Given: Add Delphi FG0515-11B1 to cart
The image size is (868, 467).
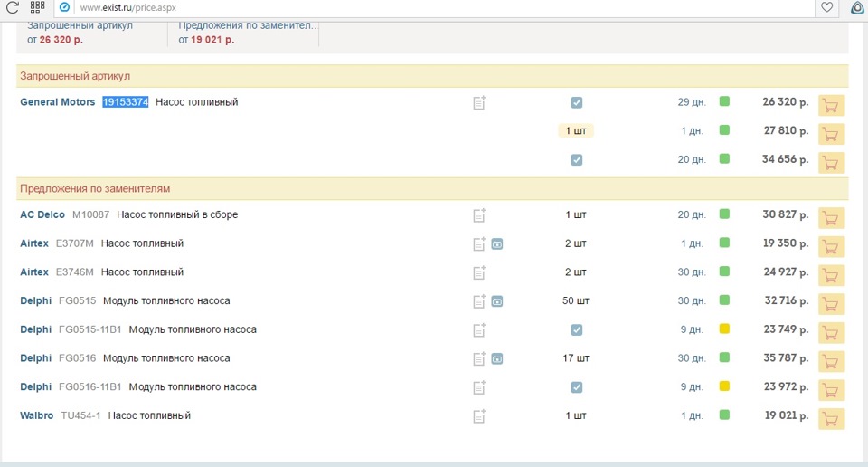Looking at the screenshot, I should 831,333.
